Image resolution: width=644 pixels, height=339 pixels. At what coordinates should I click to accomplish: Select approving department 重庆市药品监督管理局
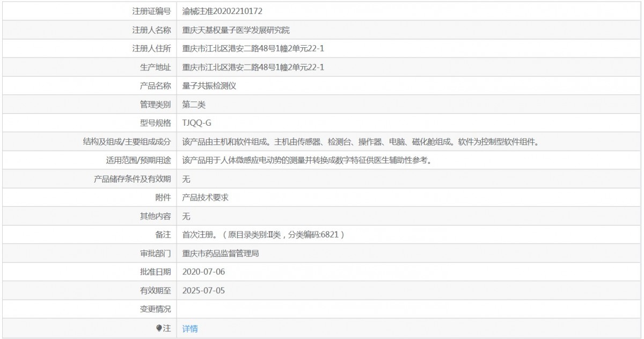221,253
